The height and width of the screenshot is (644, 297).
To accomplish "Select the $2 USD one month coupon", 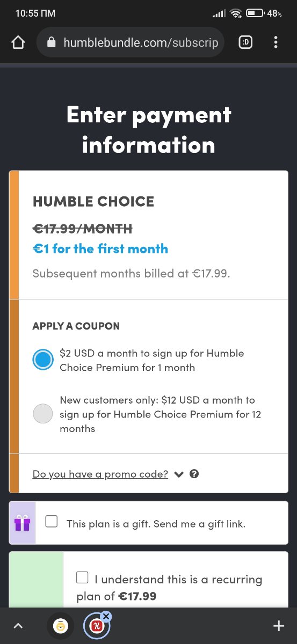I will pyautogui.click(x=43, y=360).
